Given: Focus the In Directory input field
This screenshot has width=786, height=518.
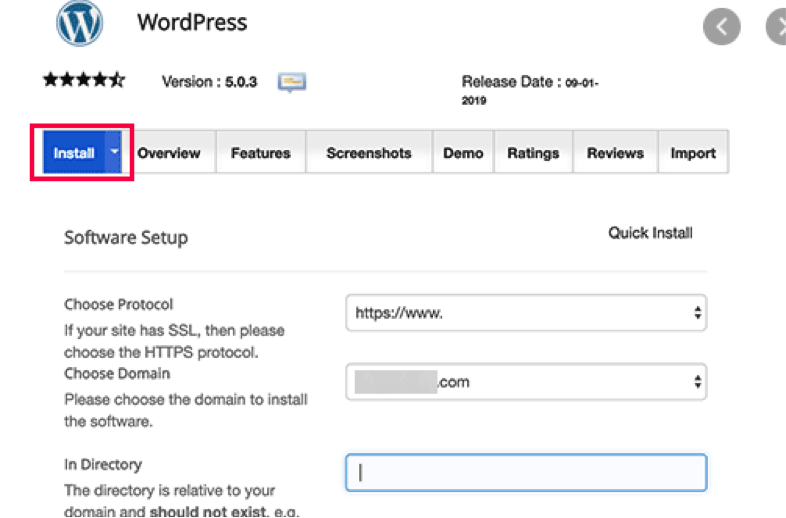Looking at the screenshot, I should click(526, 472).
